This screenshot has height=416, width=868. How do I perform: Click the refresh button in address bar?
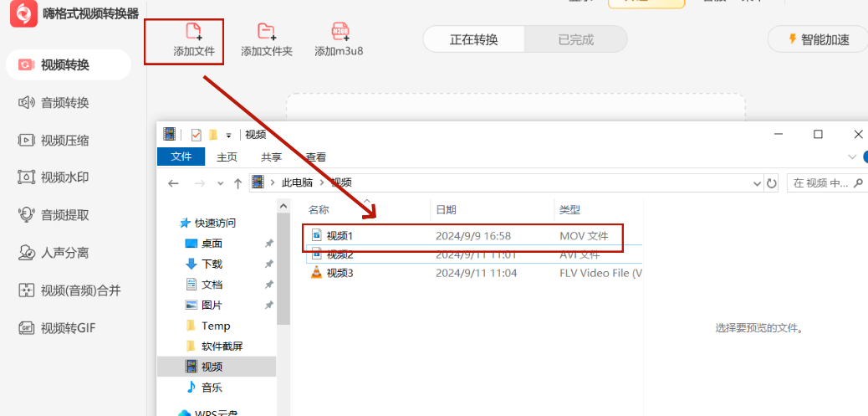(771, 183)
